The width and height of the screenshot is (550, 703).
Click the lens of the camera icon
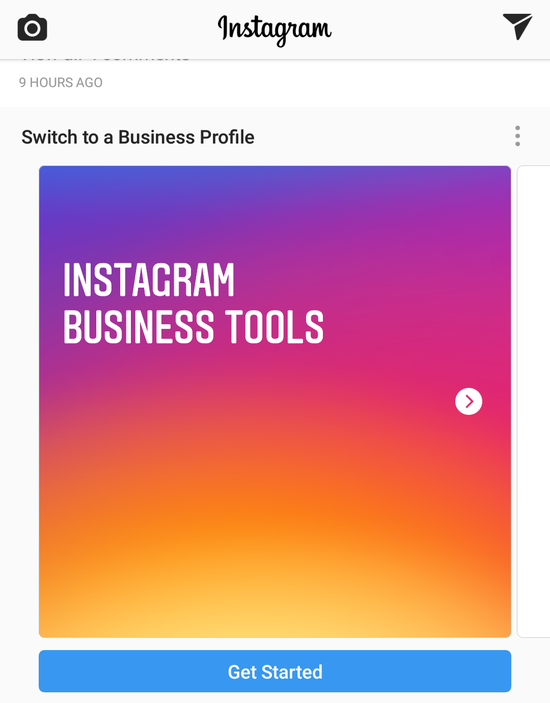[32, 29]
